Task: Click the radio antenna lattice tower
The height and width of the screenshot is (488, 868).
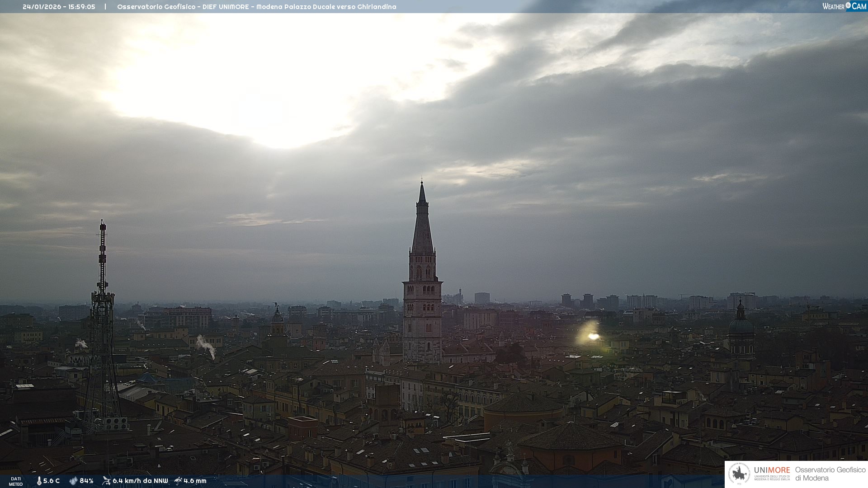Action: click(x=103, y=325)
